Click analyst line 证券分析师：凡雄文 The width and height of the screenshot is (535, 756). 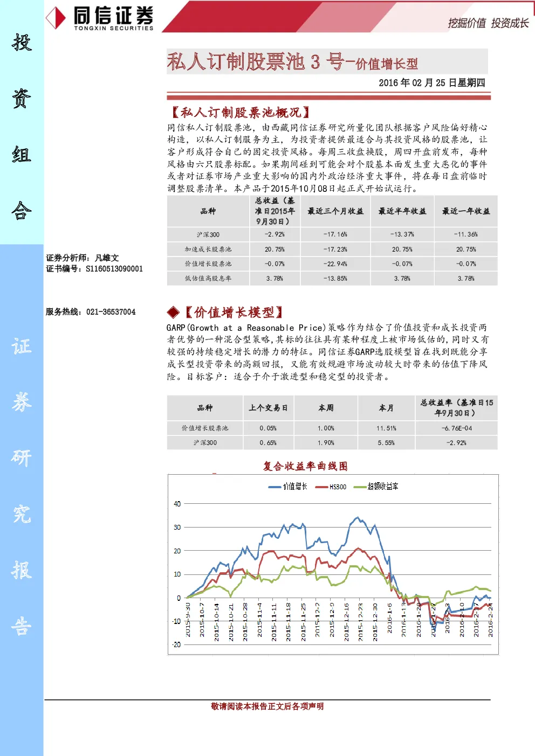pos(83,258)
